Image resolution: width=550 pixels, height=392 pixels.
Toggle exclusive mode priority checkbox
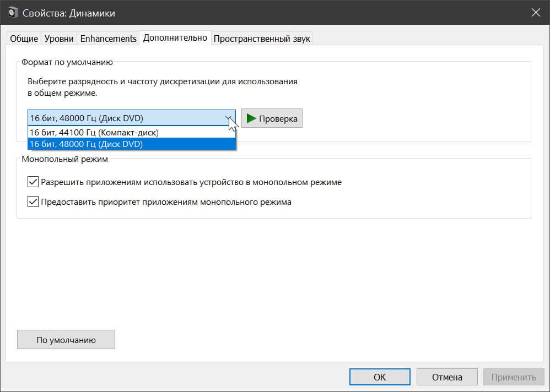(x=33, y=202)
